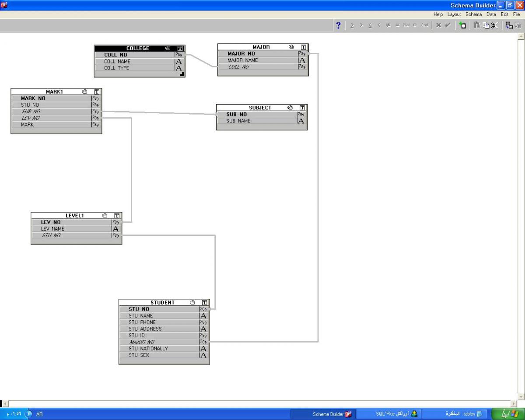Screen dimensions: 525x420
Task: Click the Paste clipboard icon
Action: pyautogui.click(x=477, y=25)
